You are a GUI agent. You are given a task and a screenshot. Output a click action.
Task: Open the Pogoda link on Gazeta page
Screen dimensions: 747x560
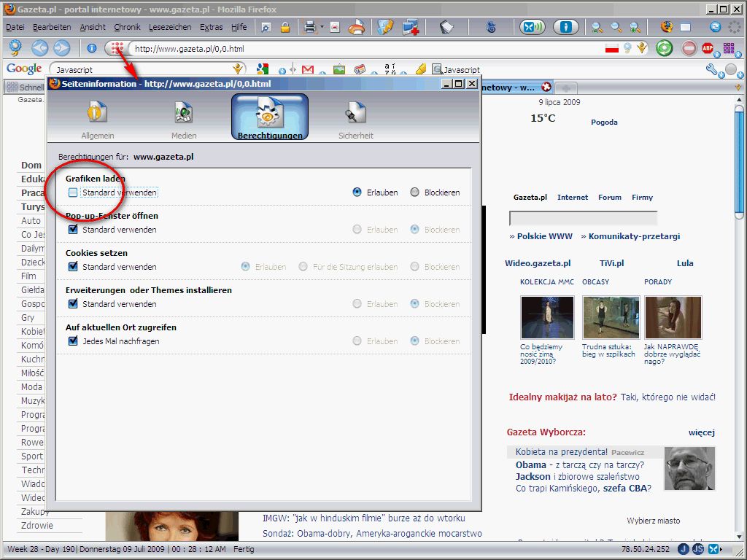(604, 122)
